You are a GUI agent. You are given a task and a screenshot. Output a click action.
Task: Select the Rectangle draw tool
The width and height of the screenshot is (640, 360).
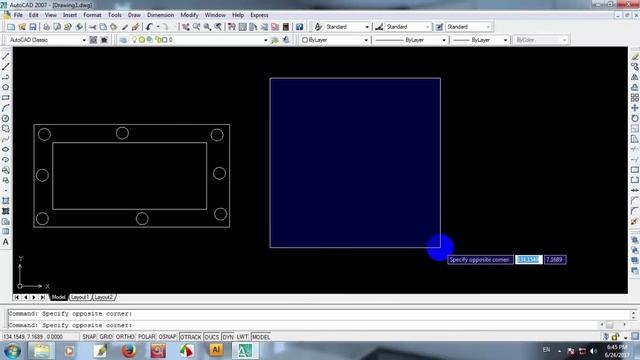click(6, 98)
